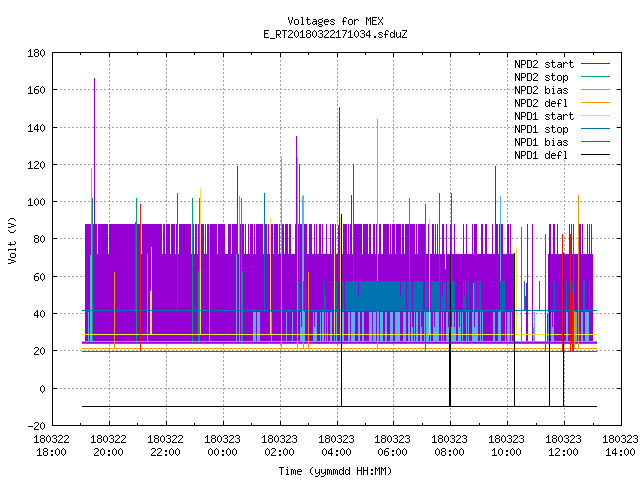Click the '180323 12:00' time axis label
The width and height of the screenshot is (640, 480).
tap(564, 446)
